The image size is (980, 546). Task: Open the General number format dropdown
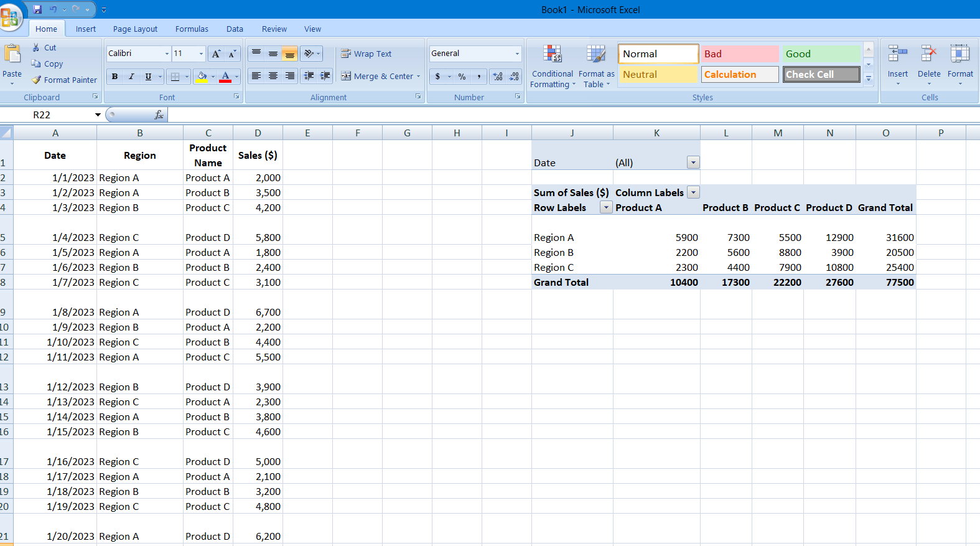tap(517, 54)
